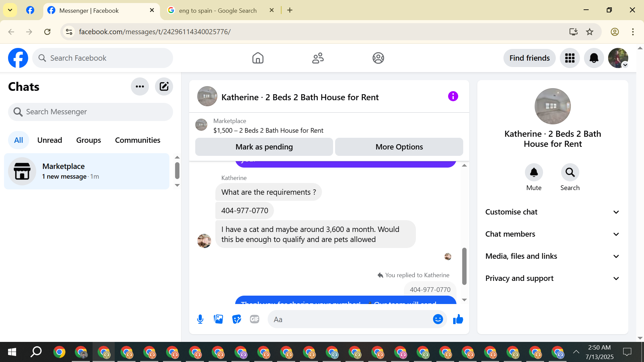644x362 pixels.
Task: Expand Media, files and links
Action: coord(552,256)
